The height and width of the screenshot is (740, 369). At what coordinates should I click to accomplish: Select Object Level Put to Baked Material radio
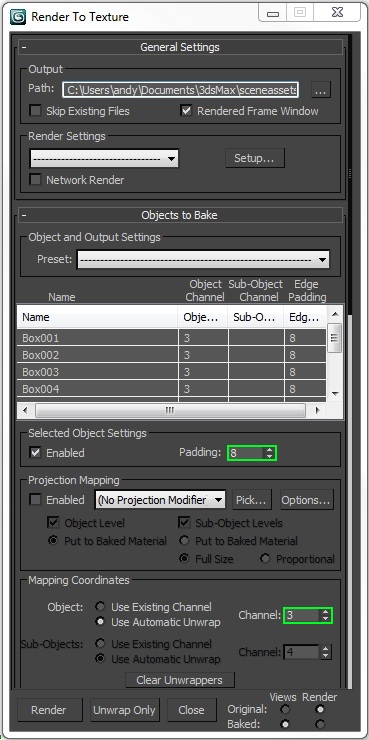coord(53,541)
